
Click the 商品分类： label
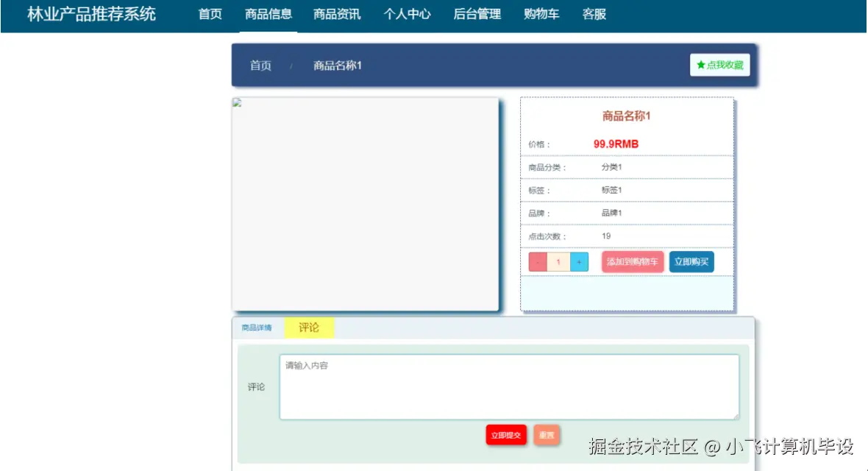pos(547,167)
